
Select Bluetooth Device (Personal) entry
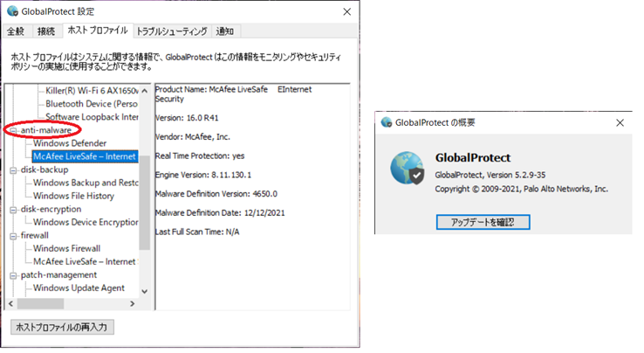92,104
